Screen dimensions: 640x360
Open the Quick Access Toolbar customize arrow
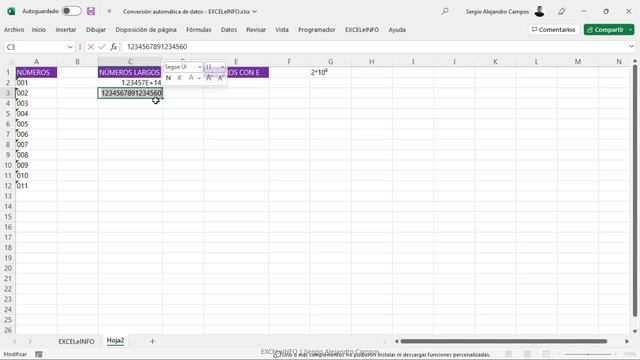(x=109, y=11)
